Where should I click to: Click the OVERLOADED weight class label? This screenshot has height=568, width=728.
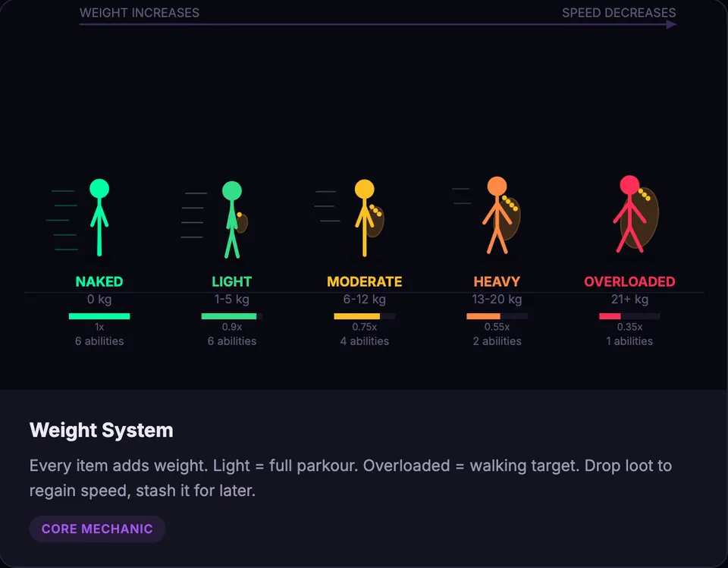[629, 281]
